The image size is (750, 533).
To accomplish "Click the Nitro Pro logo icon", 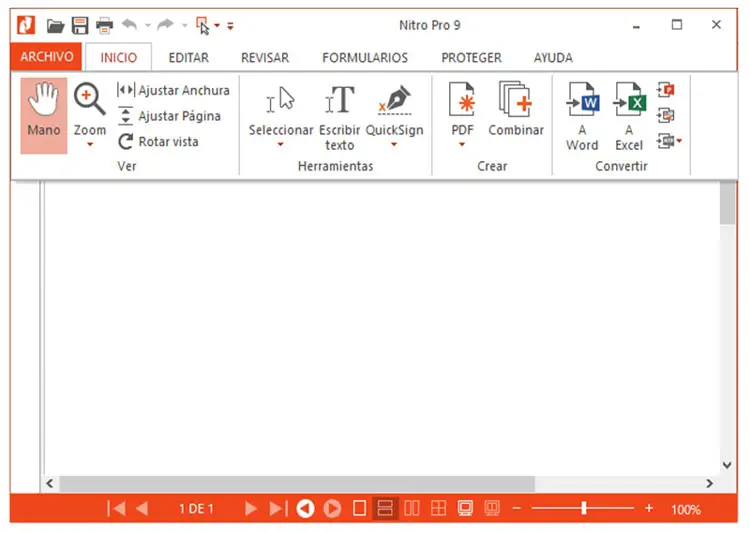I will coord(26,25).
